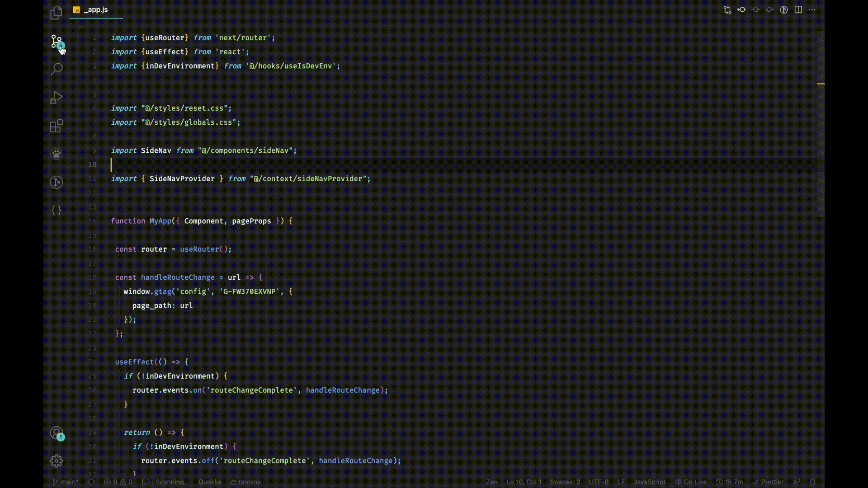Select the _app.js editor tab

[96, 9]
